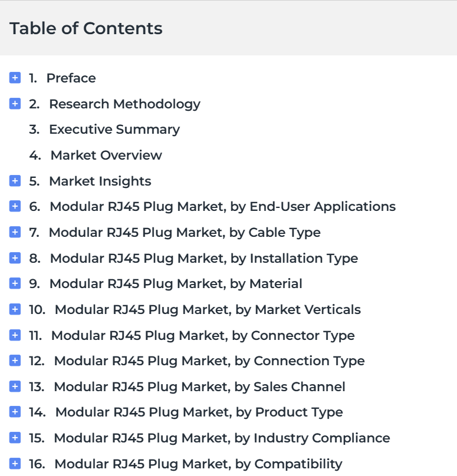
Task: Expand Connection Type chapter plus icon
Action: pyautogui.click(x=15, y=361)
